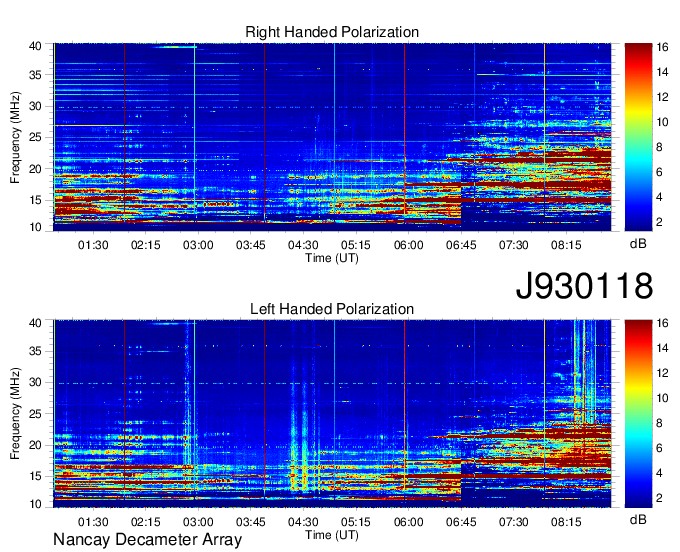
Task: Click the 04:30 time tick on Right Handed plot
Action: coord(303,245)
